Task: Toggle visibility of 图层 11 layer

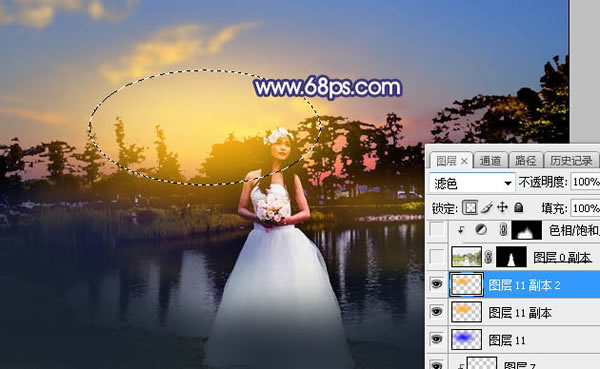Action: pyautogui.click(x=437, y=340)
